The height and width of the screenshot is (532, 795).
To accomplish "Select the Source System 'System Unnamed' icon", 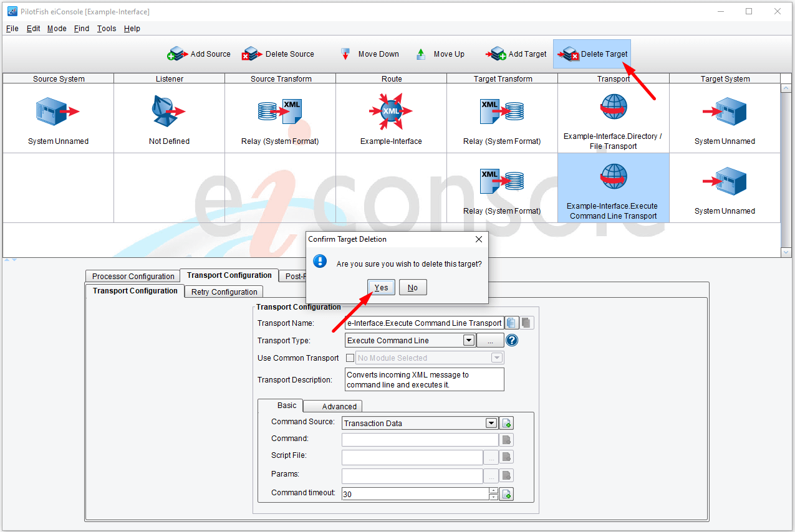I will point(58,113).
